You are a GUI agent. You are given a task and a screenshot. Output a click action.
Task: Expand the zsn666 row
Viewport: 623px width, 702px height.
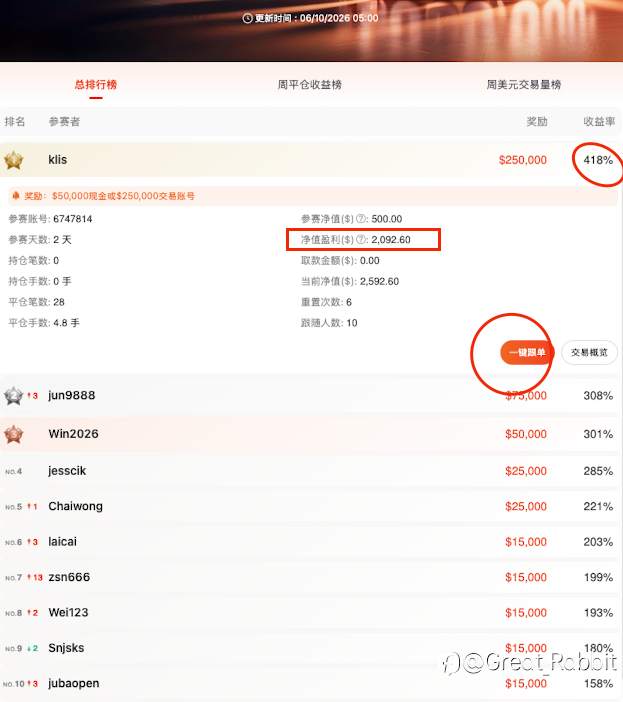pos(311,577)
